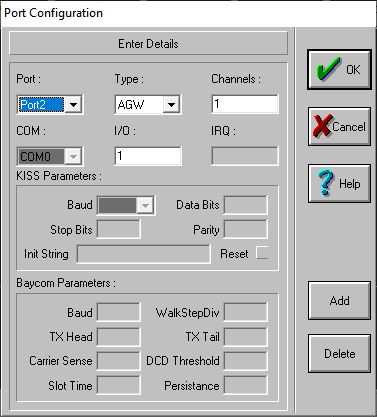The width and height of the screenshot is (377, 417).
Task: Click the DCD Threshold field
Action: pos(246,361)
